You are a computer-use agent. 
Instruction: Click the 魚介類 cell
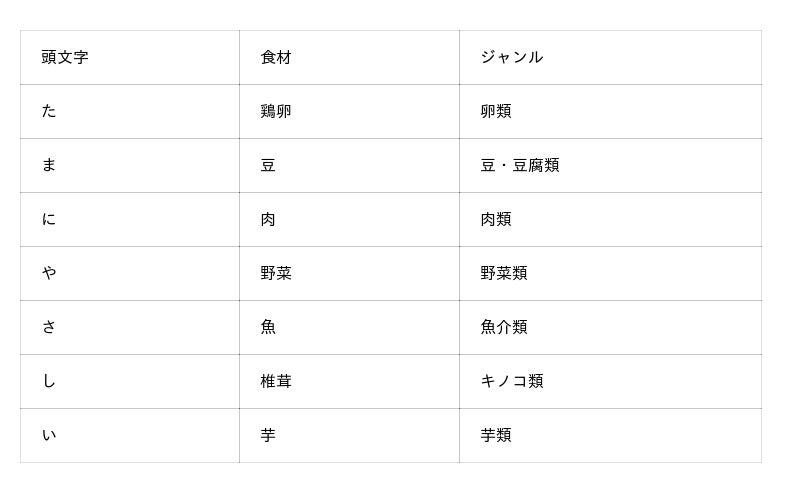[x=610, y=327]
